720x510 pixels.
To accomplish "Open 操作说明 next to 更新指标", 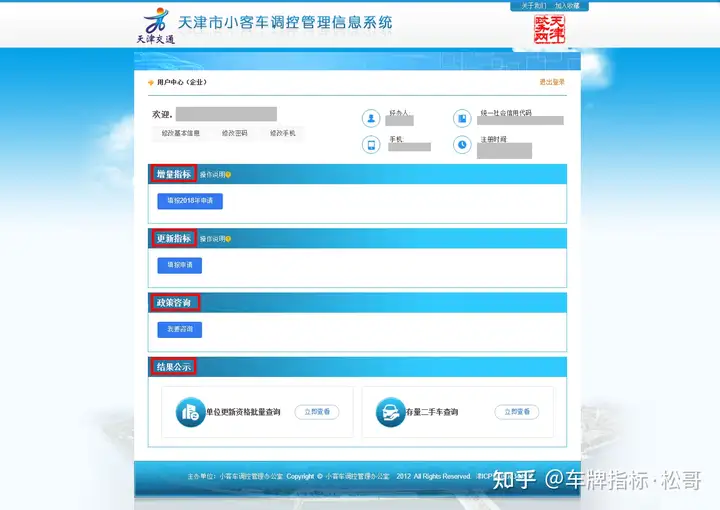I will click(x=215, y=239).
